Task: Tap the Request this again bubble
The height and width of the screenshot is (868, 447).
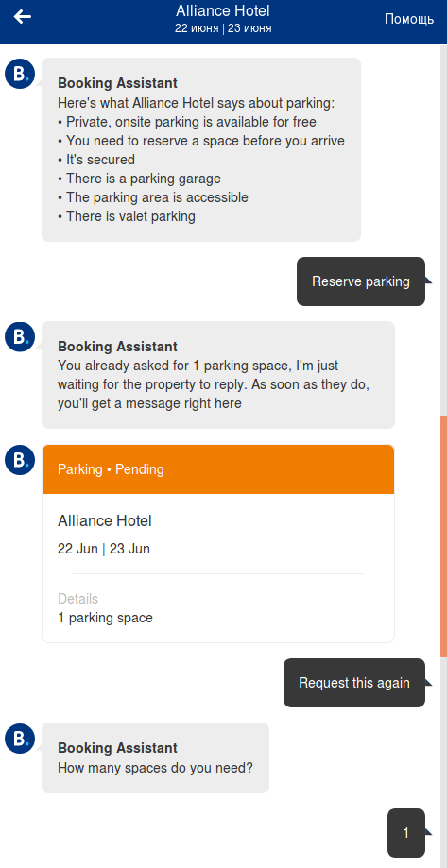Action: coord(354,683)
